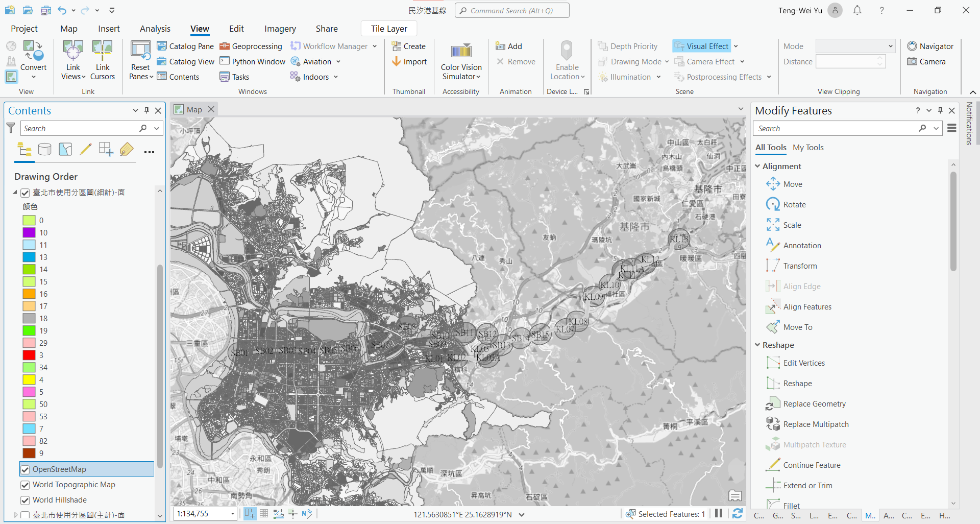Open the Replace Geometry tool
This screenshot has height=524, width=980.
(814, 403)
